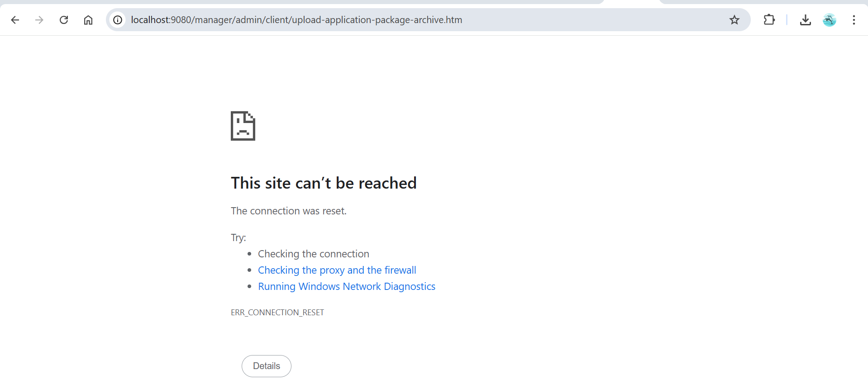Click the "Checking the connection" suggestion
Image resolution: width=868 pixels, height=384 pixels.
(313, 254)
